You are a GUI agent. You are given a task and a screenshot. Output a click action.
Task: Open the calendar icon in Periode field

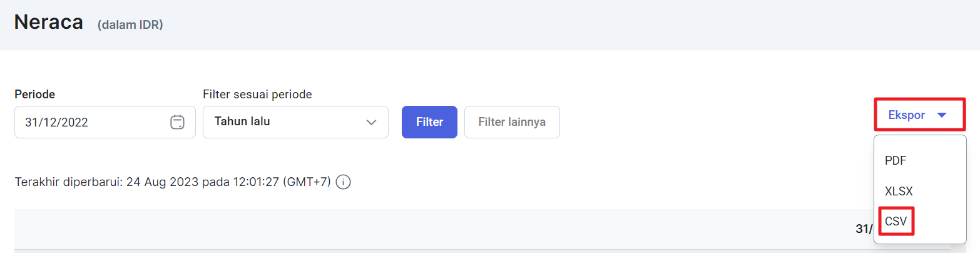[177, 122]
